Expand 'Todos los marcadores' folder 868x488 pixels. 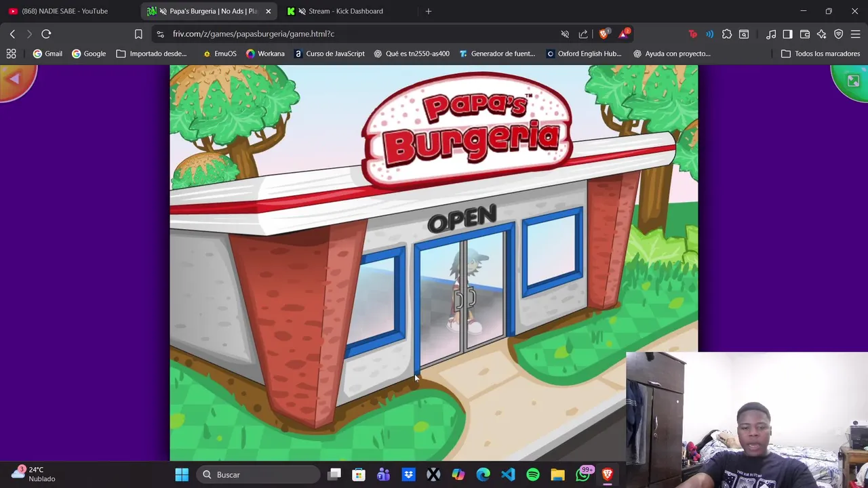pos(821,54)
